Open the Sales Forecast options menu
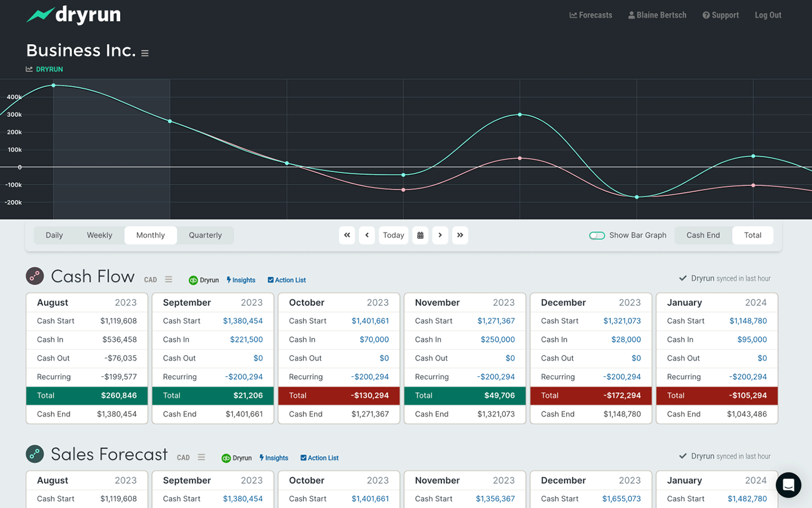812x508 pixels. (x=201, y=457)
